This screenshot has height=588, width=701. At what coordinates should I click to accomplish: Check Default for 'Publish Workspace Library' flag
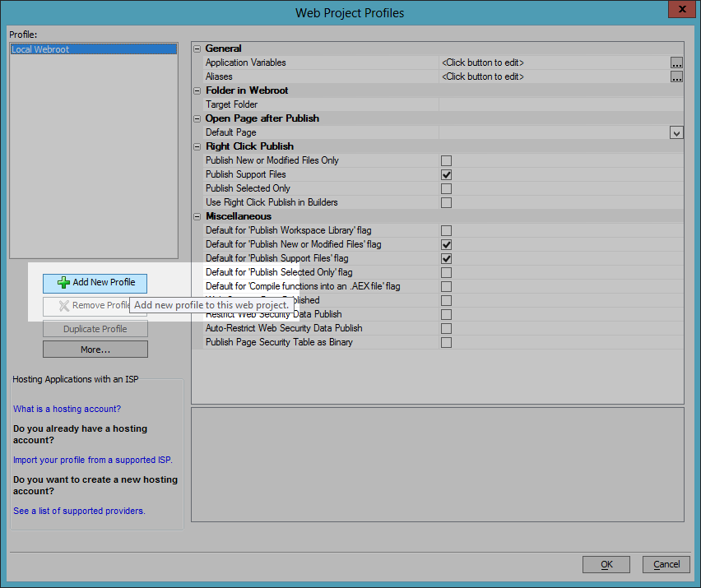pyautogui.click(x=446, y=230)
